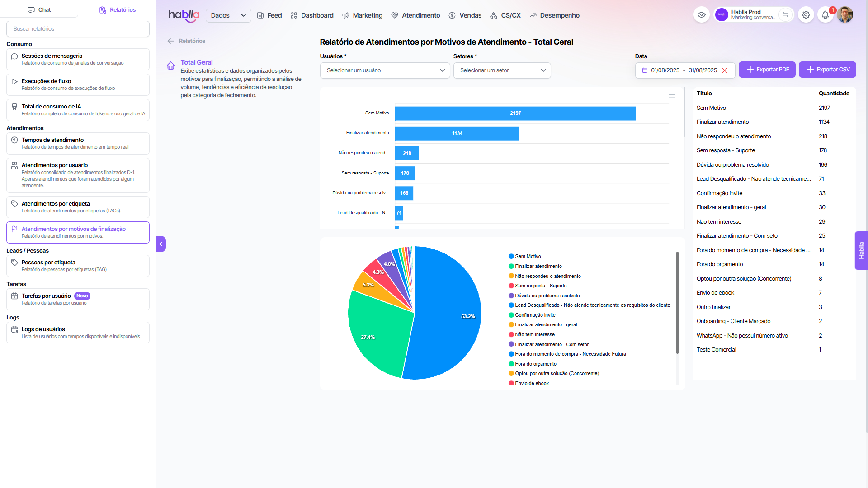Switch to the Chat tab

pyautogui.click(x=39, y=9)
